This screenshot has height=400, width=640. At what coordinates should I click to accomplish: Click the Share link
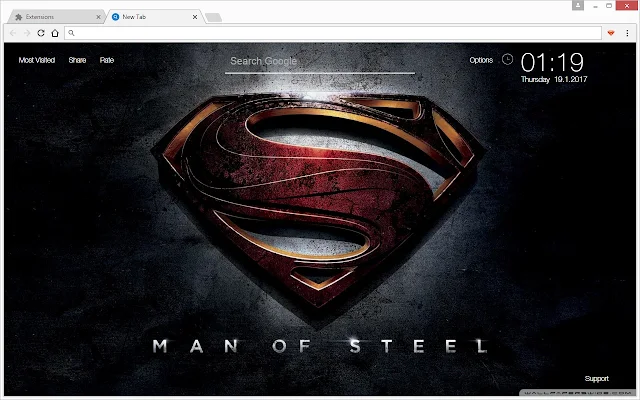(77, 60)
